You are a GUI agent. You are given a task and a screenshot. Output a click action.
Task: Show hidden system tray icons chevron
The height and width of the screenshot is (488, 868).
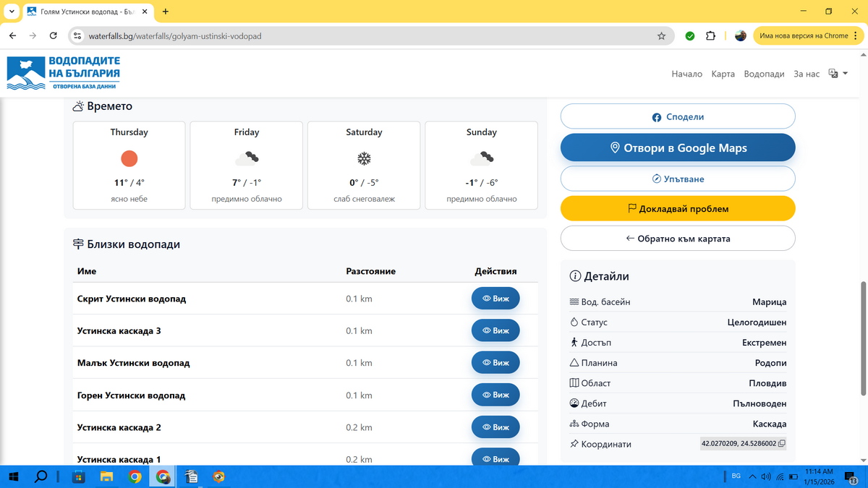pos(752,476)
